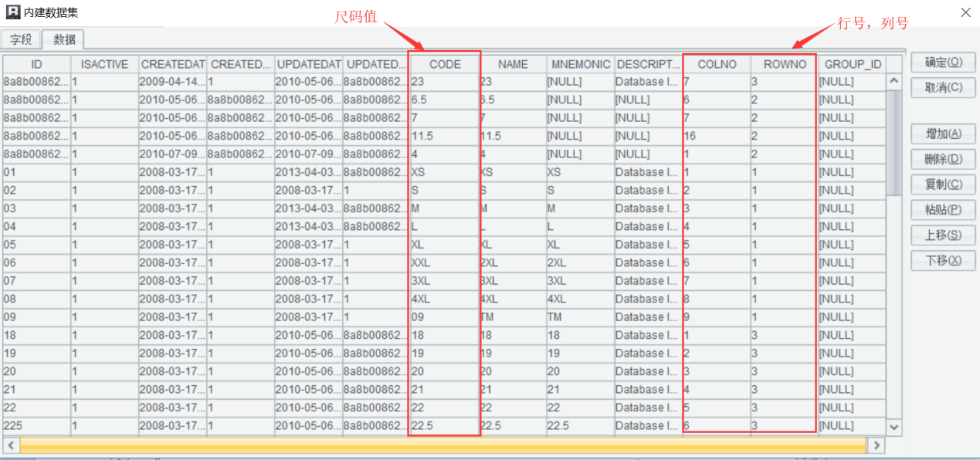The width and height of the screenshot is (980, 460).
Task: Close the 内建数据集 dialog
Action: point(965,12)
